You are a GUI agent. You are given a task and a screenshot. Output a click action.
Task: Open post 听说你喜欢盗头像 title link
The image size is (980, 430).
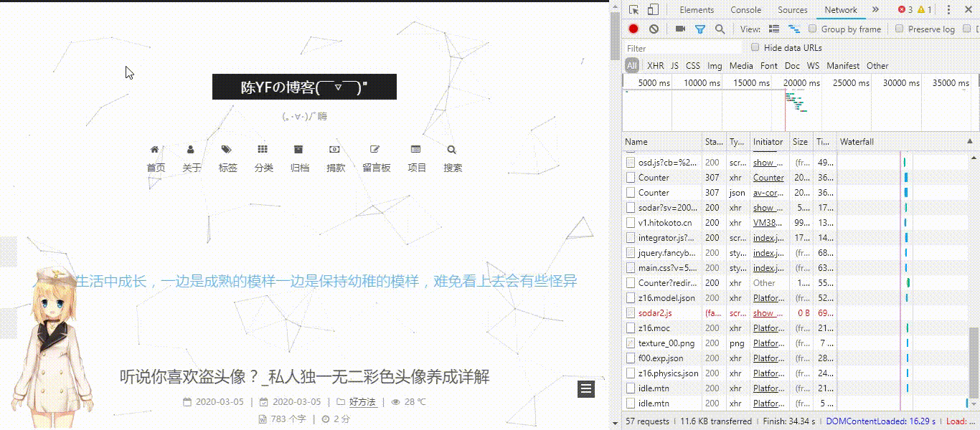[x=304, y=376]
